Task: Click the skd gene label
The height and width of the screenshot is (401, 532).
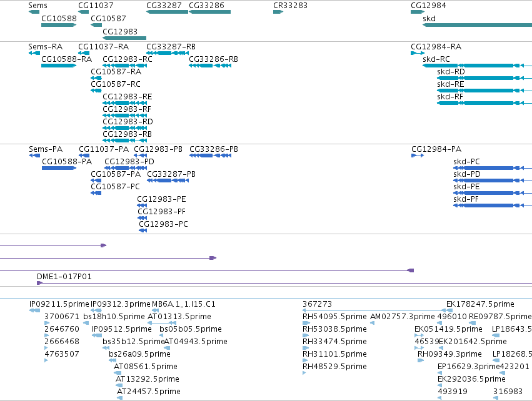Action: [x=429, y=19]
